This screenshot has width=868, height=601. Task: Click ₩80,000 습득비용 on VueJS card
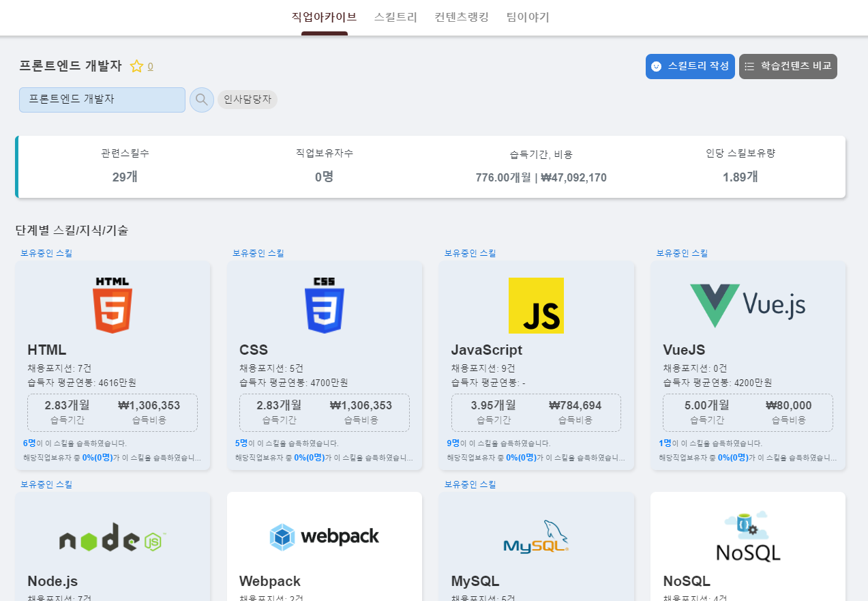(789, 405)
